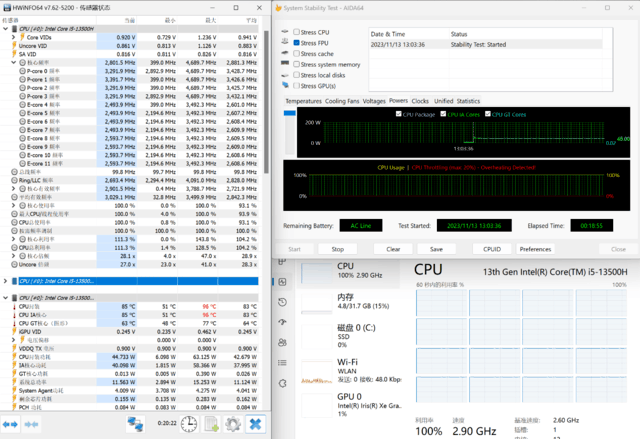Open the Statistics tab in AIDA64
This screenshot has width=640, height=439.
(468, 101)
